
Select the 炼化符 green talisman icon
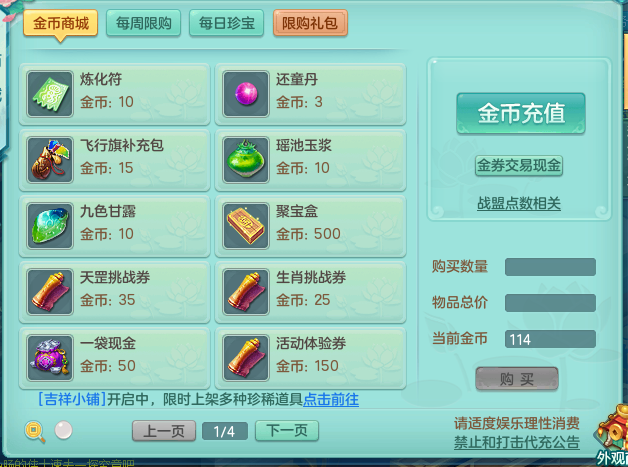coord(50,94)
